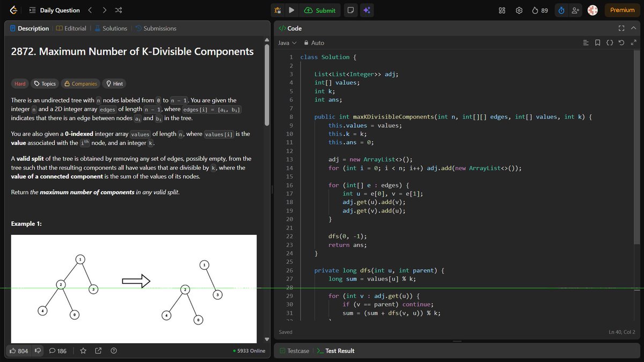
Task: Run the code with the Play icon
Action: tap(290, 10)
